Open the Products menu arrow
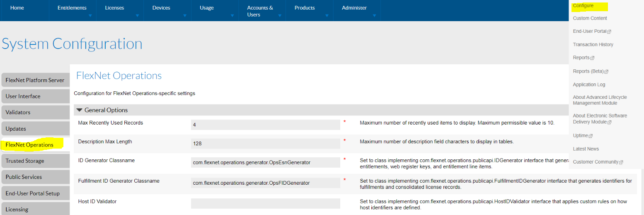Viewport: 644px width, 215px height. point(327,16)
